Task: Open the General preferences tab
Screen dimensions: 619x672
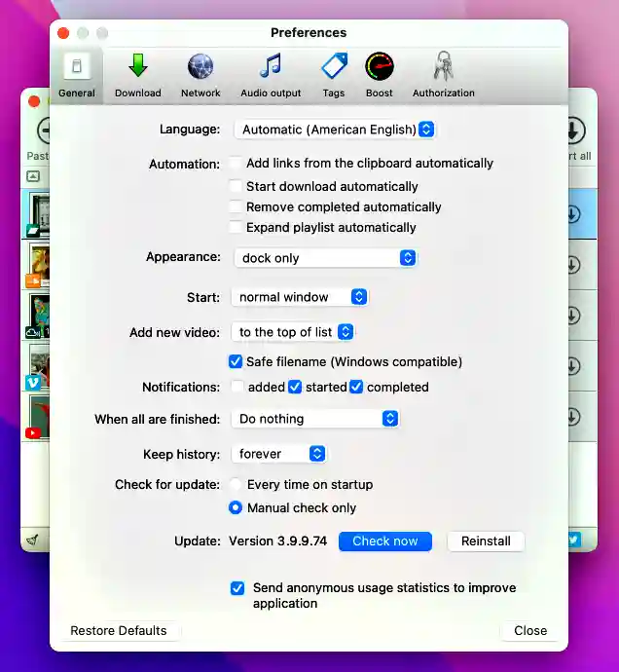Action: [77, 75]
